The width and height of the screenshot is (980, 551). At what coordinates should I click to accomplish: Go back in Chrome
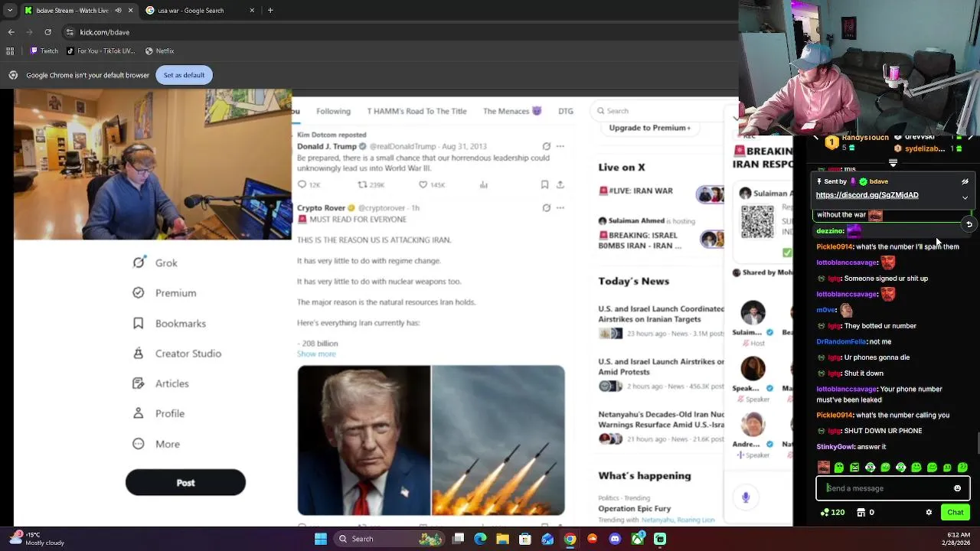click(11, 32)
